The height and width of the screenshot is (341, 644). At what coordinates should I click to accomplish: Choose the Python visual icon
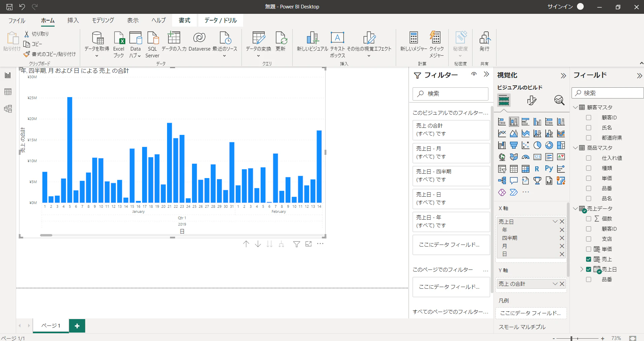(549, 169)
